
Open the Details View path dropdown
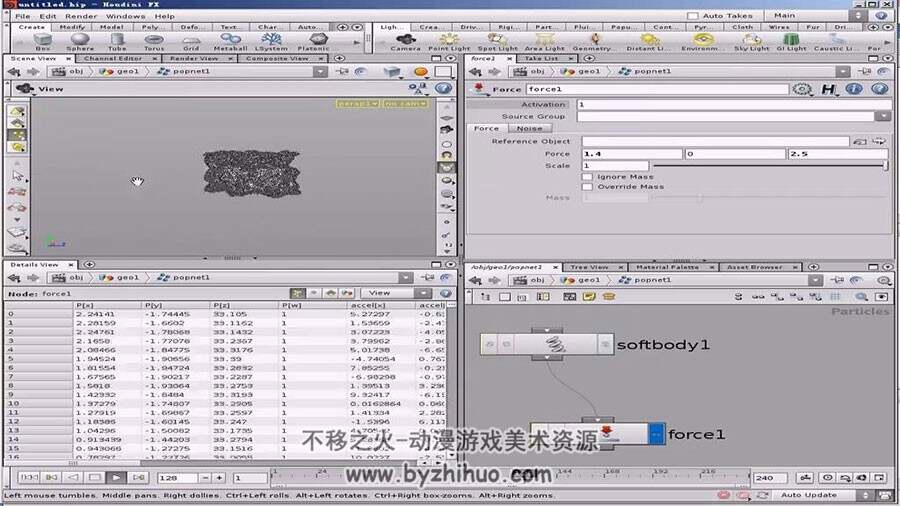pyautogui.click(x=406, y=278)
